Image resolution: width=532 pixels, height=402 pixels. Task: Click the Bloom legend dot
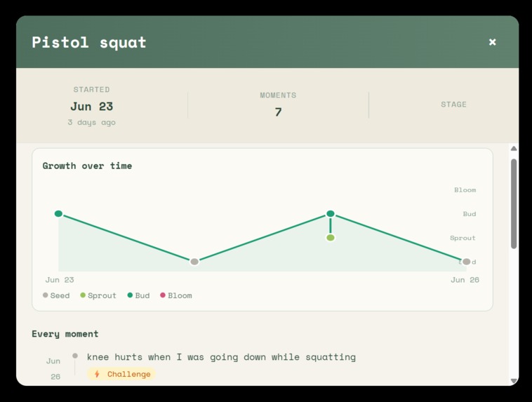click(x=163, y=295)
